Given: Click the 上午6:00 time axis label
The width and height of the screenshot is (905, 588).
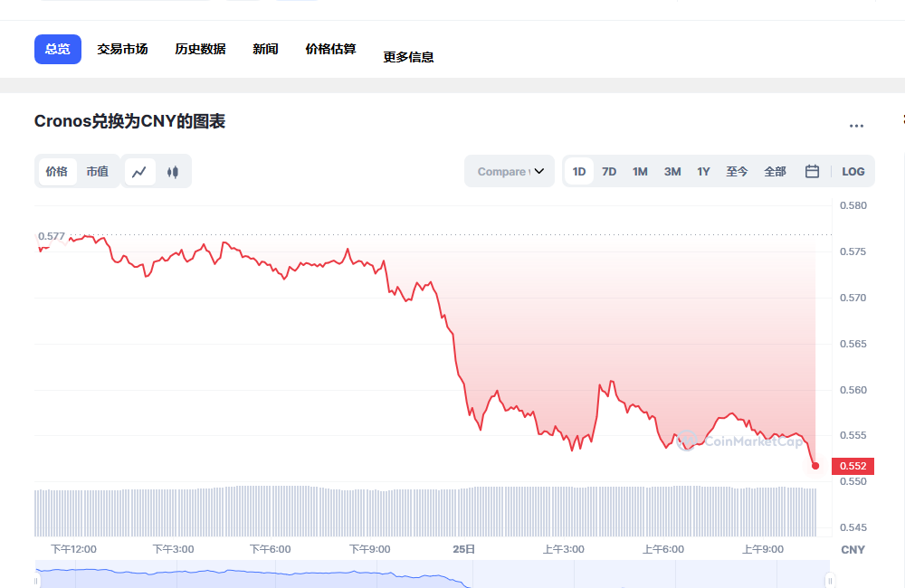Looking at the screenshot, I should [x=663, y=549].
